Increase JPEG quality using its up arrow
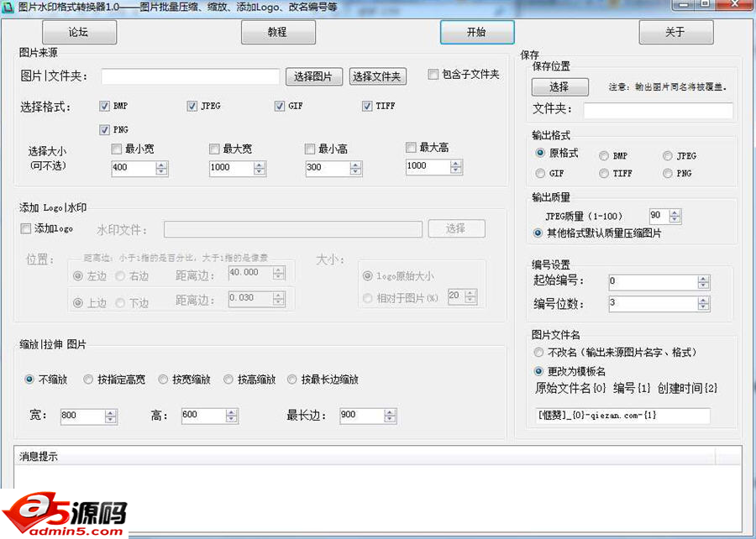The image size is (756, 539). 674,212
